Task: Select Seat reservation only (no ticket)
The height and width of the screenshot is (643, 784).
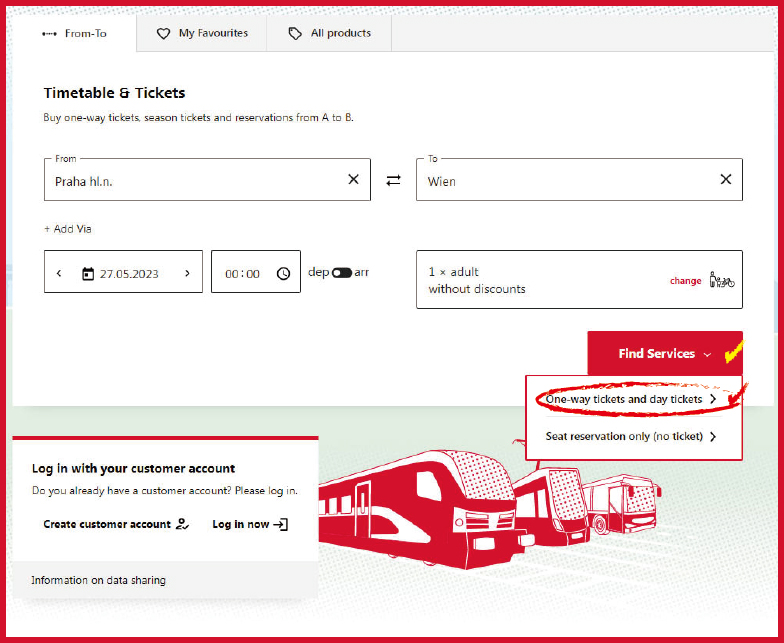Action: pos(631,436)
